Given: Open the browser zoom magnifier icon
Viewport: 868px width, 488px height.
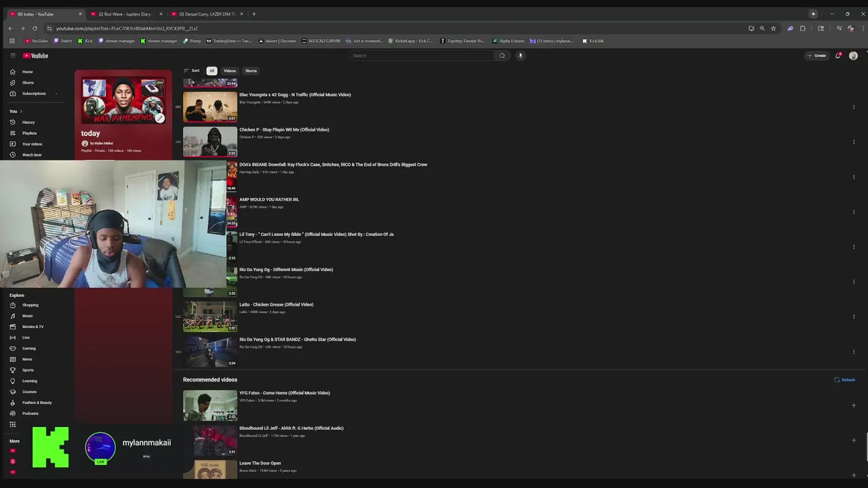Looking at the screenshot, I should [x=762, y=28].
